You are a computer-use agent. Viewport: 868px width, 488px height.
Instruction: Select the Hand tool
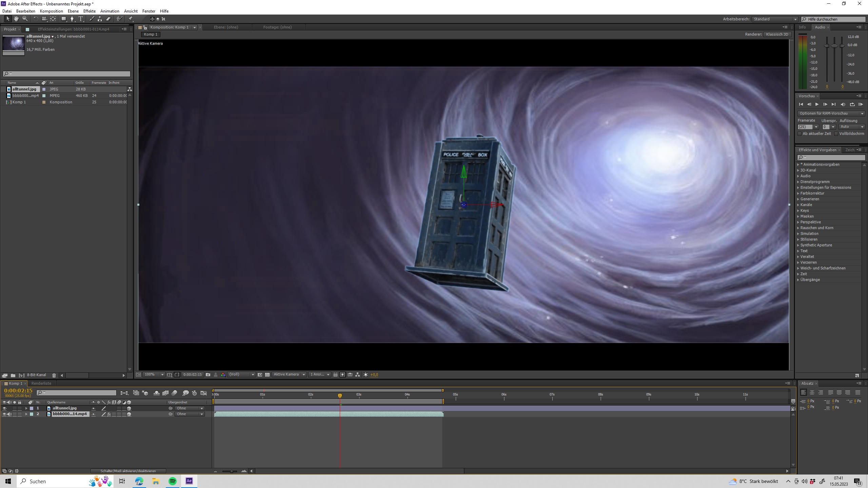click(x=16, y=19)
